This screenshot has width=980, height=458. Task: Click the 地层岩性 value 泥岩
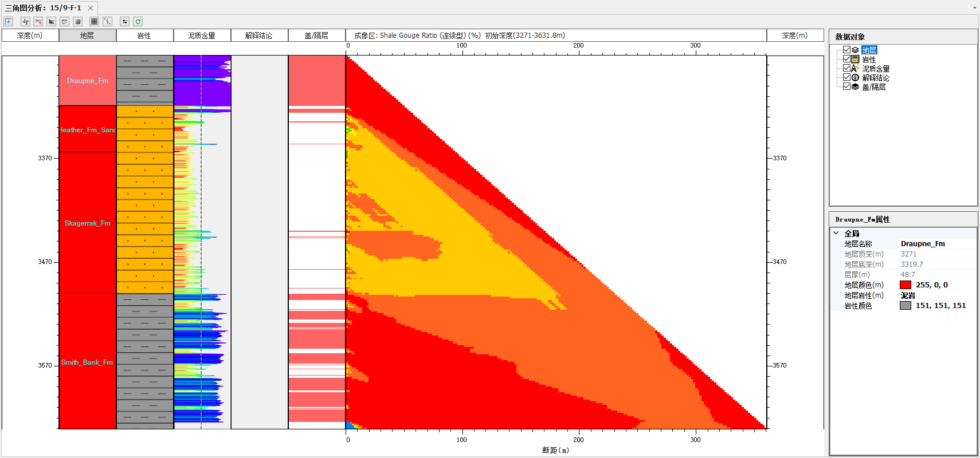[908, 295]
